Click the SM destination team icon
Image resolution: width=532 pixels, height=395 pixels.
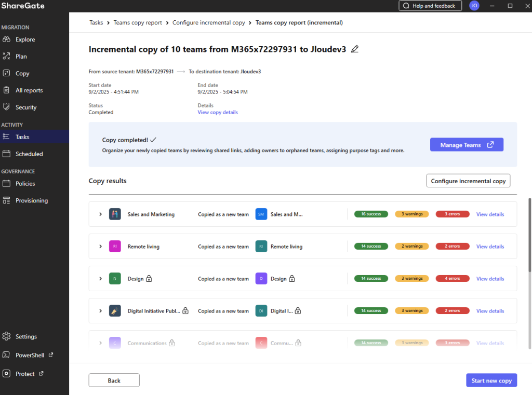click(261, 214)
